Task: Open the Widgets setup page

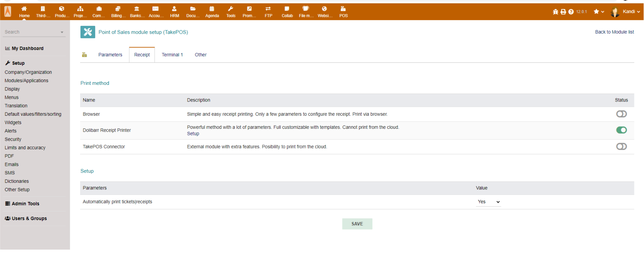Action: (13, 123)
